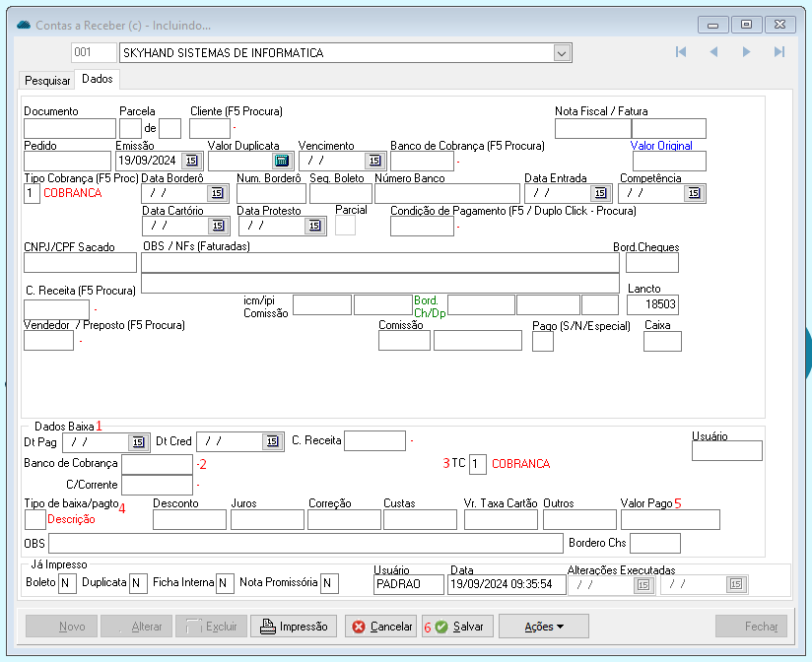Open calculator icon in Valor Duplicata field
This screenshot has height=662, width=812.
pos(281,161)
